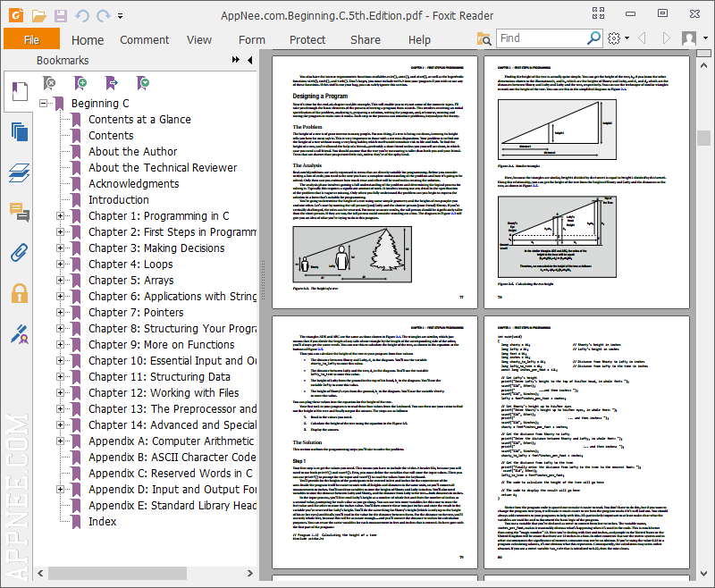This screenshot has height=588, width=715.
Task: Go to the Contents bookmark
Action: pos(111,135)
